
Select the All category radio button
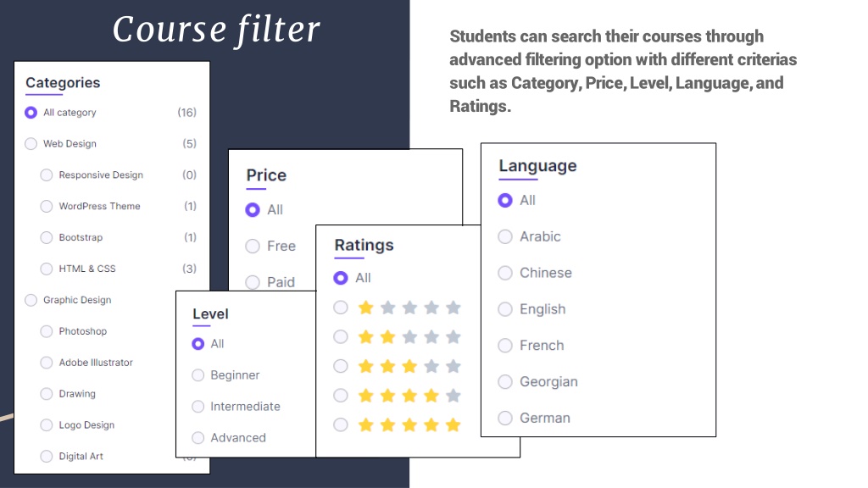point(31,113)
